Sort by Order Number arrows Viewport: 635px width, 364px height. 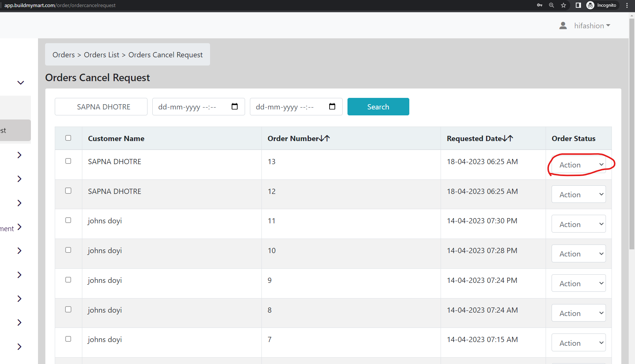[325, 138]
